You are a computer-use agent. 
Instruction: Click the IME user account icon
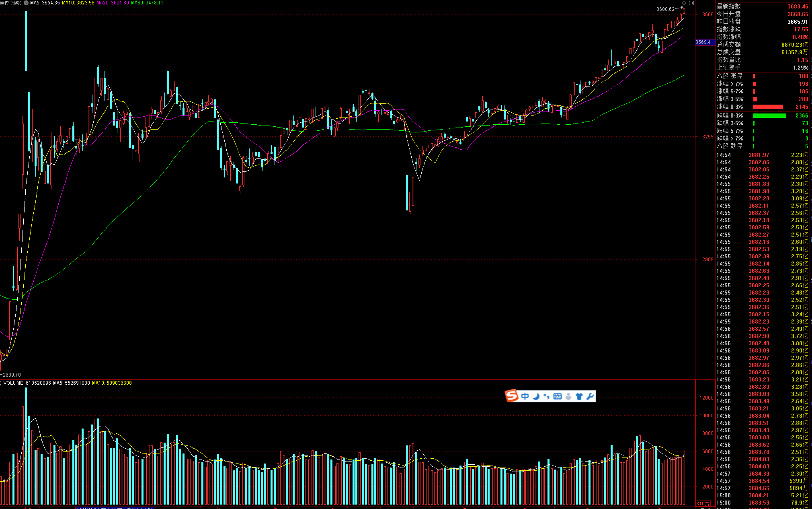tap(568, 396)
